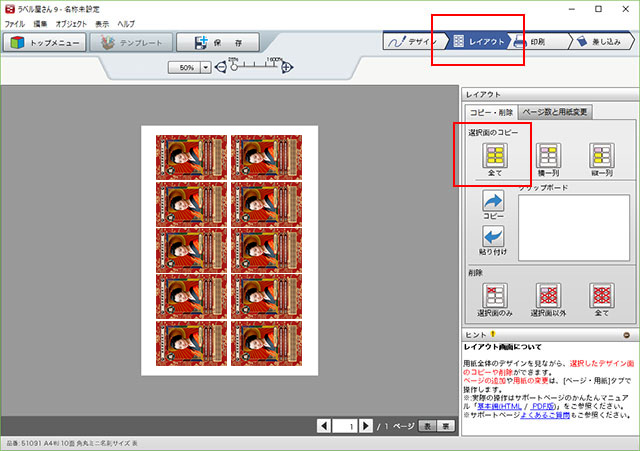The height and width of the screenshot is (451, 640).
Task: Click the ラベル屋さん app icon in title bar
Action: (10, 9)
